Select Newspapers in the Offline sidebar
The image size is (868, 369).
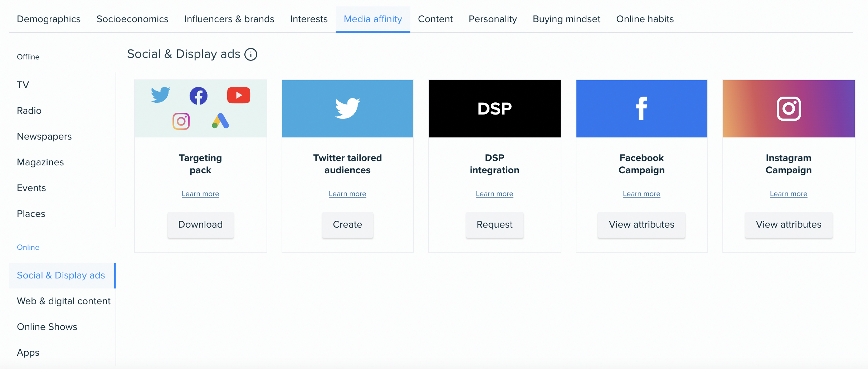pyautogui.click(x=44, y=136)
